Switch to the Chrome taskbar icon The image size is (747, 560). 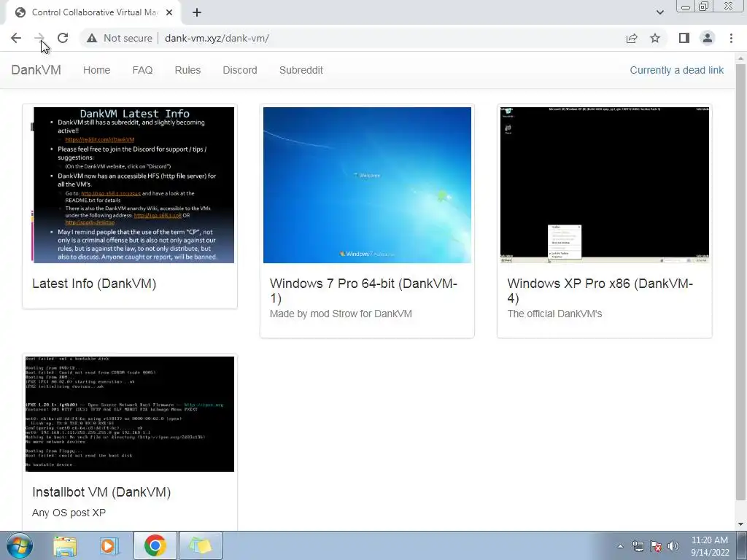tap(155, 545)
